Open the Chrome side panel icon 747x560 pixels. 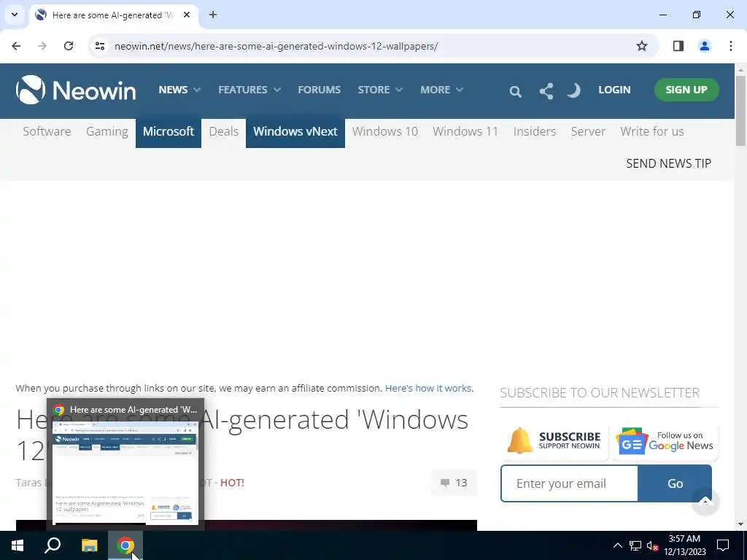[x=678, y=46]
